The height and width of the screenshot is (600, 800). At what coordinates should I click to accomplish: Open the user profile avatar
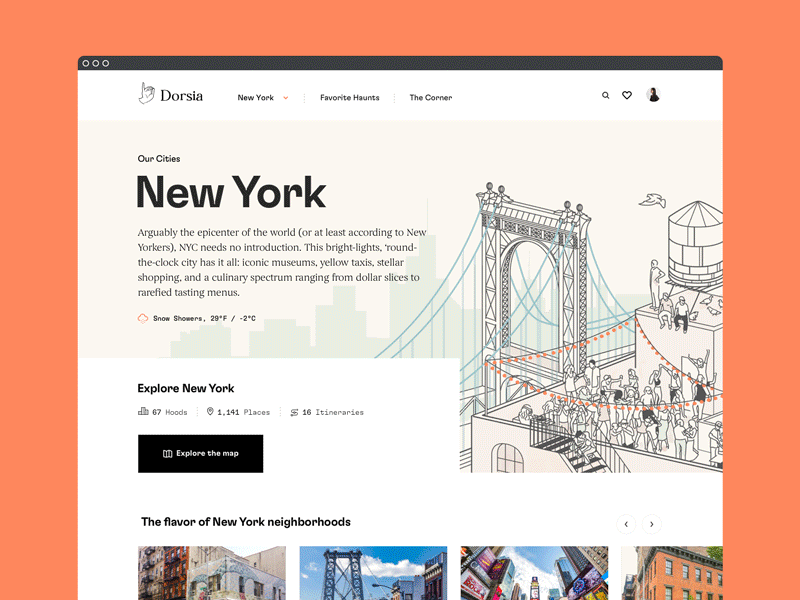point(654,94)
